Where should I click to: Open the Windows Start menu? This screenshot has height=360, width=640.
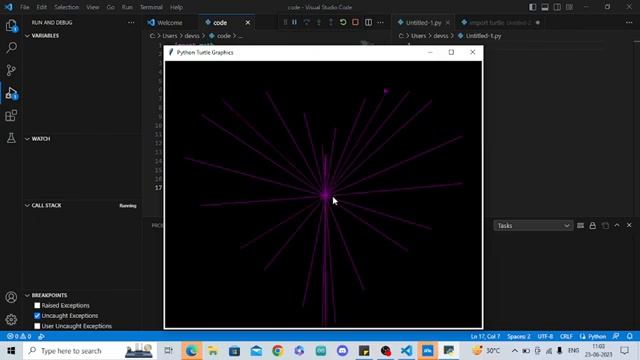tap(11, 351)
